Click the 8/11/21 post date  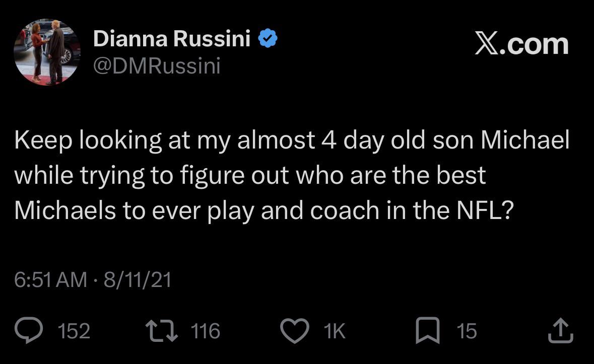pyautogui.click(x=137, y=280)
